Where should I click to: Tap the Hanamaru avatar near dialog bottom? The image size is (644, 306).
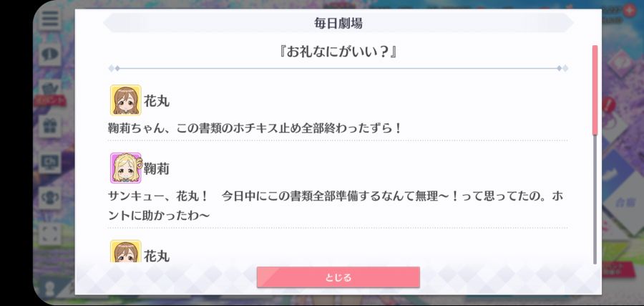tap(126, 251)
